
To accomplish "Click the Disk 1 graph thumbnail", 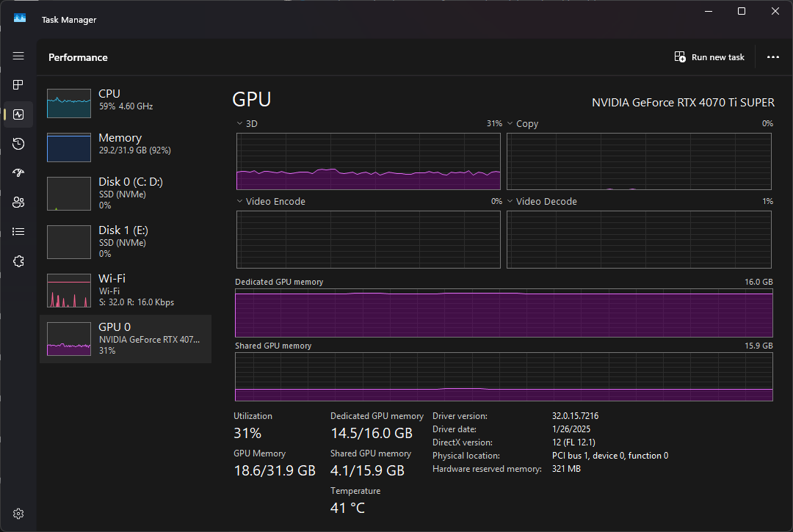I will tap(69, 242).
